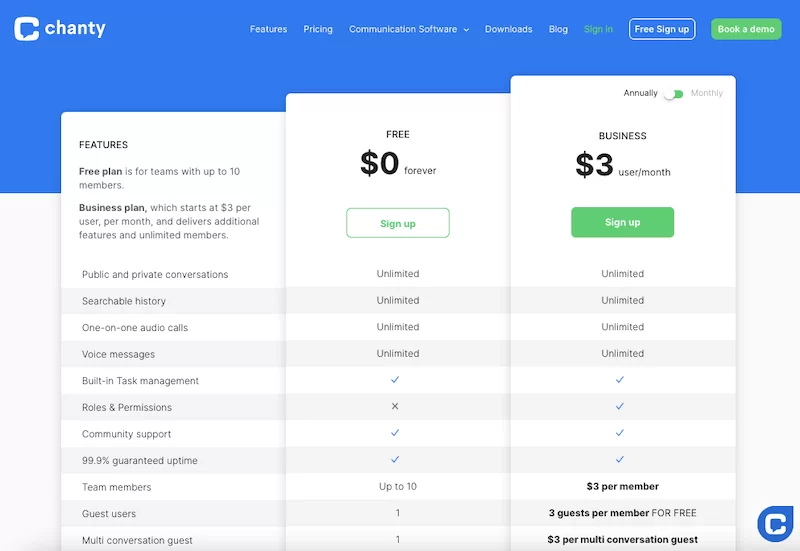Toggle Annually/Monthly billing switch

point(673,94)
